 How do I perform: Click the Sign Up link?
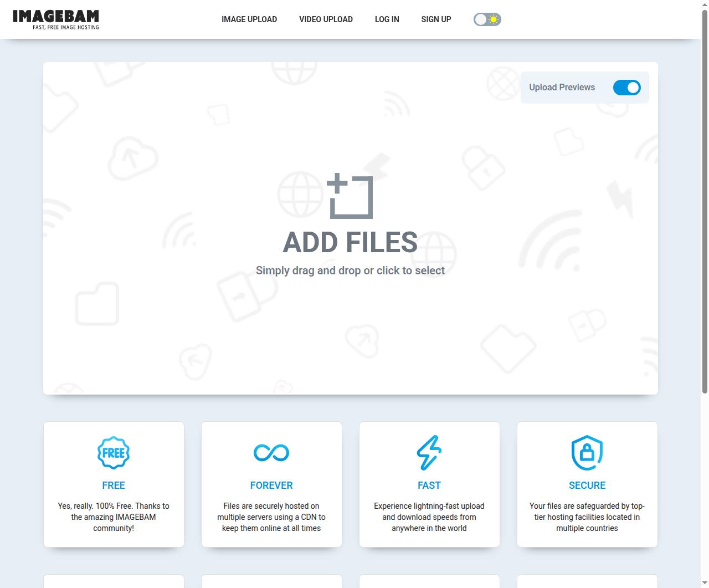pyautogui.click(x=436, y=19)
